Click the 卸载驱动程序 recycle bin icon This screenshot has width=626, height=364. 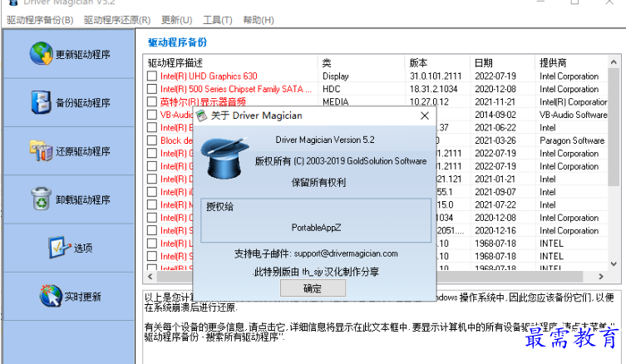tap(41, 199)
